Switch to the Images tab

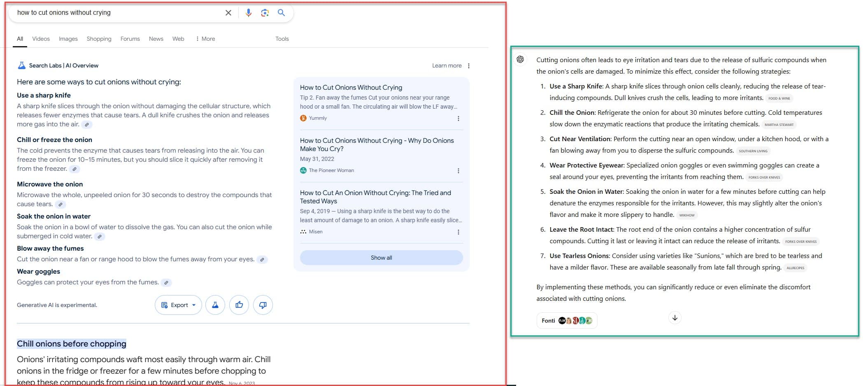[68, 39]
